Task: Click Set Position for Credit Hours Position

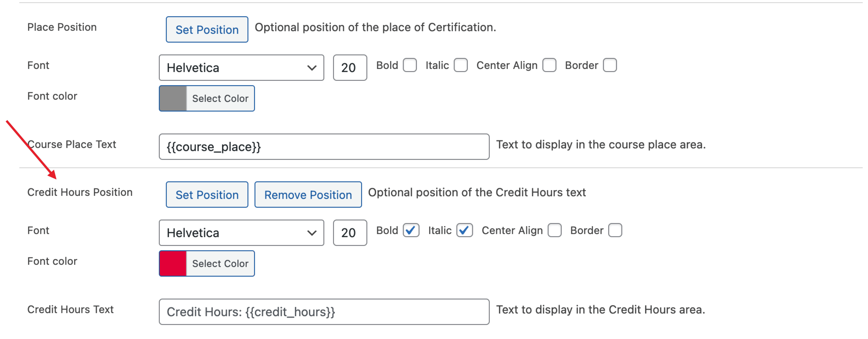Action: 207,195
